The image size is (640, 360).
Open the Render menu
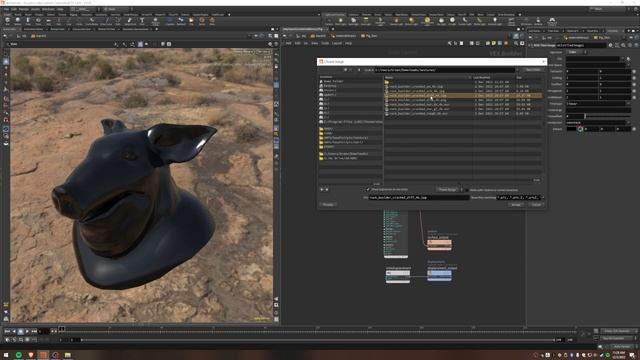click(24, 9)
